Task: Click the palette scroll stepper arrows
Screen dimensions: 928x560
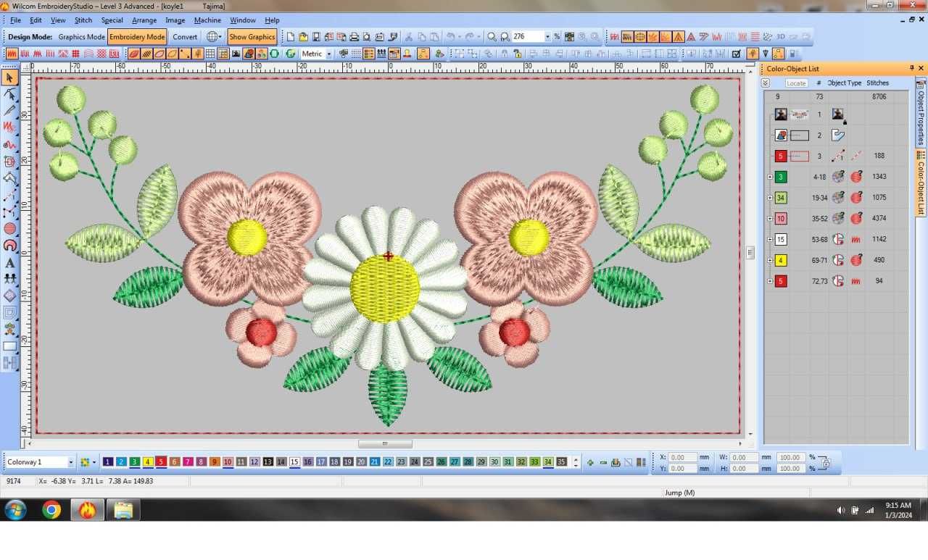Action: pos(576,462)
